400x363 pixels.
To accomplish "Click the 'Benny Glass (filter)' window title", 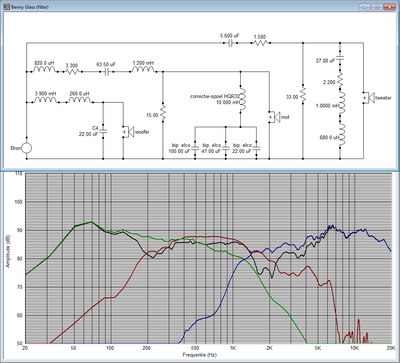I will pos(29,7).
